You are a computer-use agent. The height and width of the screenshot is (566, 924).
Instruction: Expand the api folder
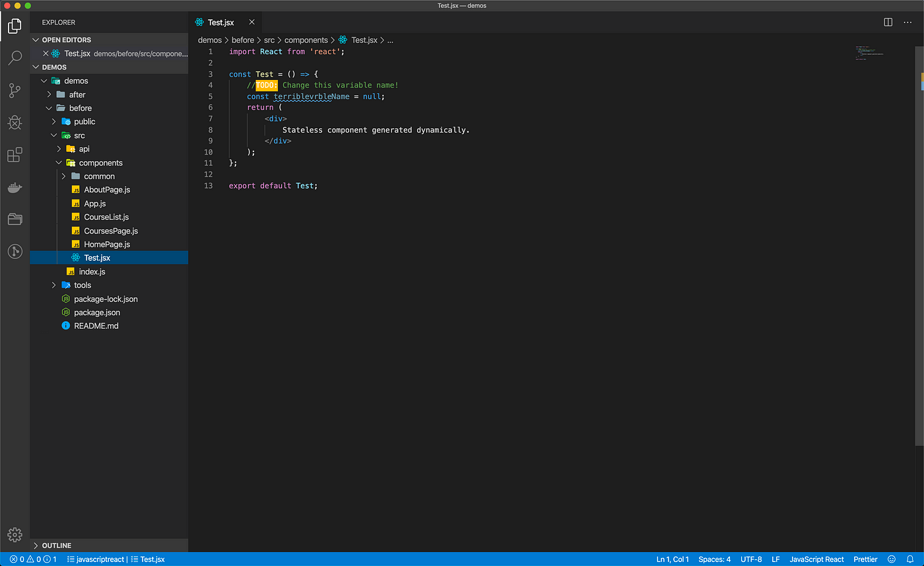coord(109,149)
